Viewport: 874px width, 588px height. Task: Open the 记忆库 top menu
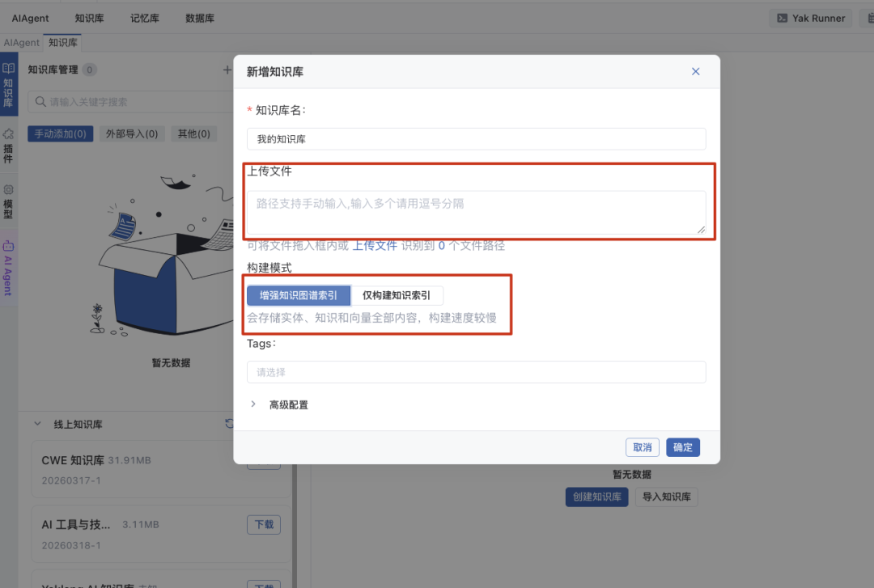click(145, 19)
